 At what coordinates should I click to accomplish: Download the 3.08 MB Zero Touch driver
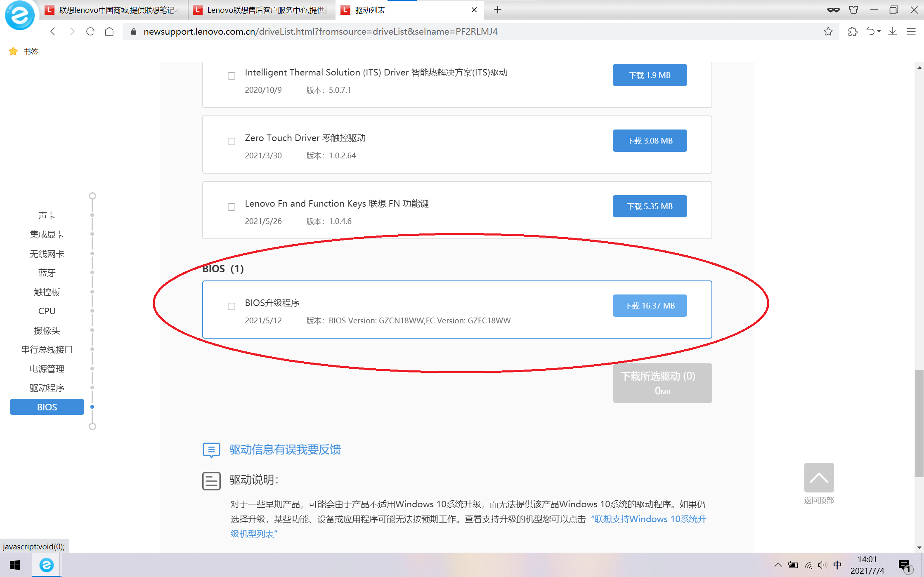(650, 141)
